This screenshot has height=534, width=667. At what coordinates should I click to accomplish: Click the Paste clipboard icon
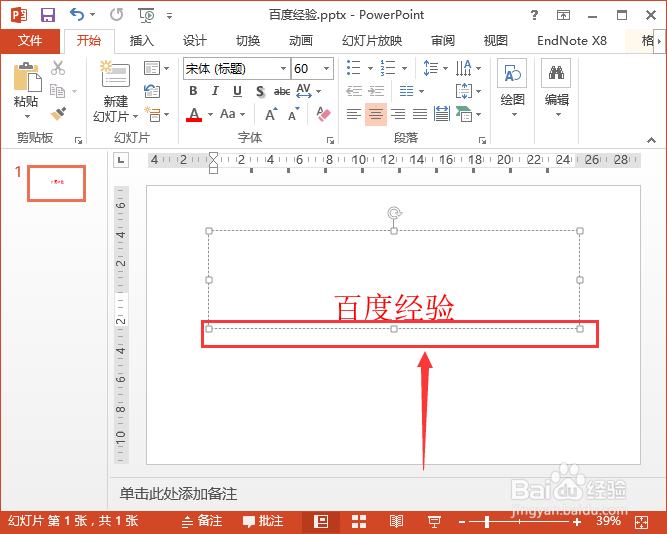pyautogui.click(x=28, y=77)
